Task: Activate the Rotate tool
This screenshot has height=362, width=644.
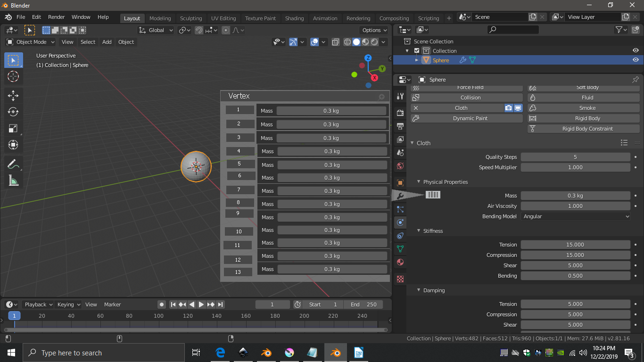Action: (x=13, y=112)
